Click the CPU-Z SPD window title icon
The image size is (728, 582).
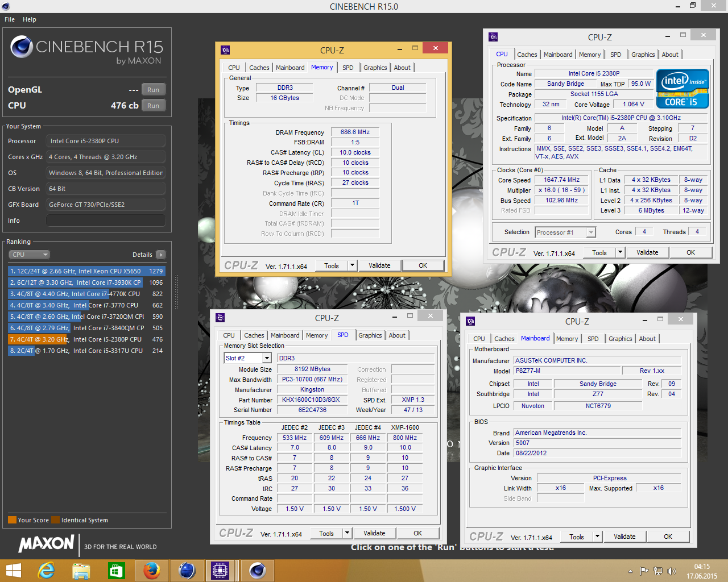pos(221,318)
